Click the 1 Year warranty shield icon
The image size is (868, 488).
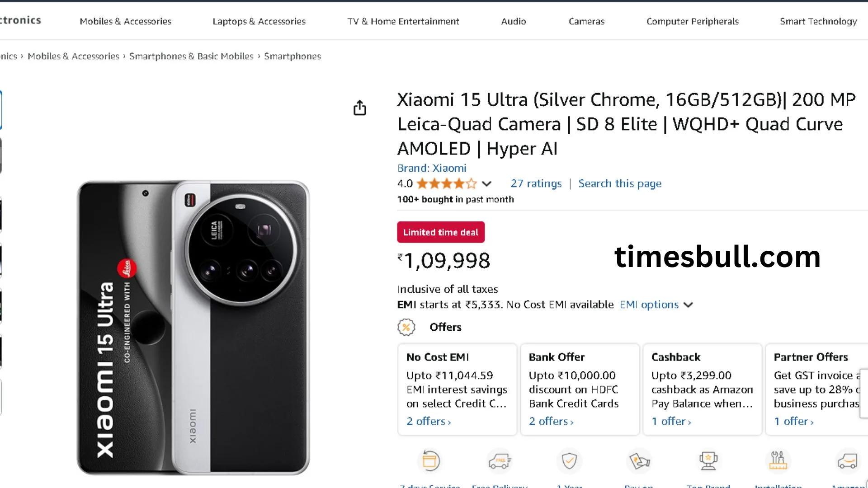[569, 461]
